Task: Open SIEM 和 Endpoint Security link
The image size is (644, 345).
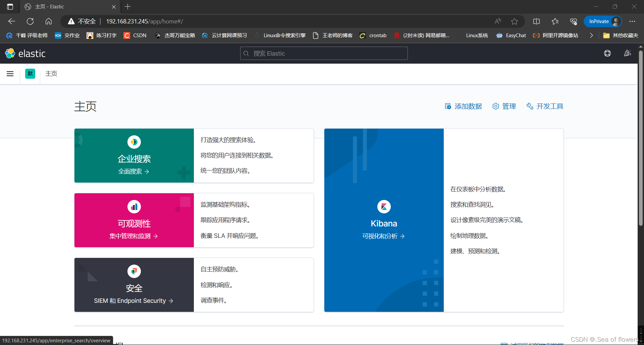Action: coord(133,301)
